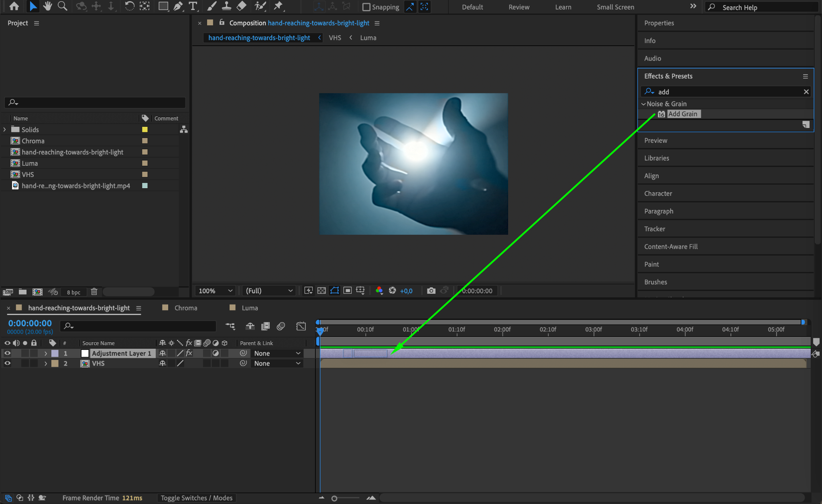The height and width of the screenshot is (504, 822).
Task: Click the yellow label swatch for Solids
Action: [x=145, y=129]
